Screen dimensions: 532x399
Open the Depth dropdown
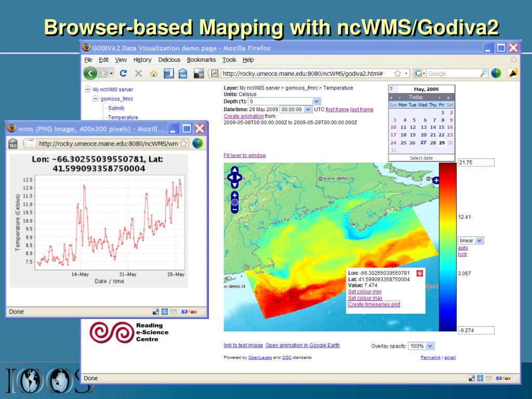click(317, 102)
